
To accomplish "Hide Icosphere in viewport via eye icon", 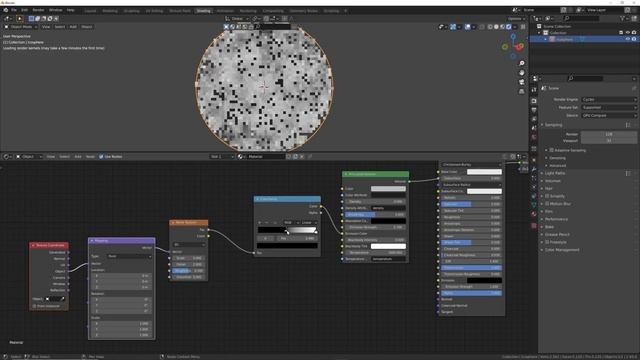I will (628, 39).
